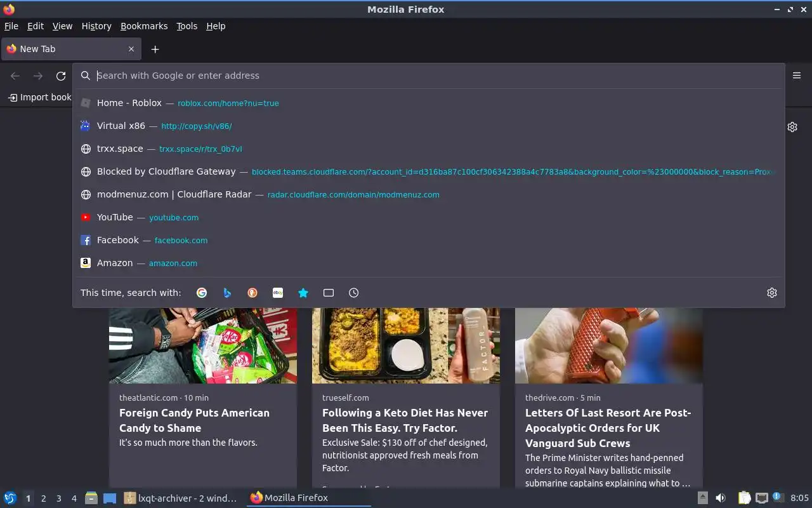812x508 pixels.
Task: Open update notifier tray icon
Action: [x=778, y=497]
